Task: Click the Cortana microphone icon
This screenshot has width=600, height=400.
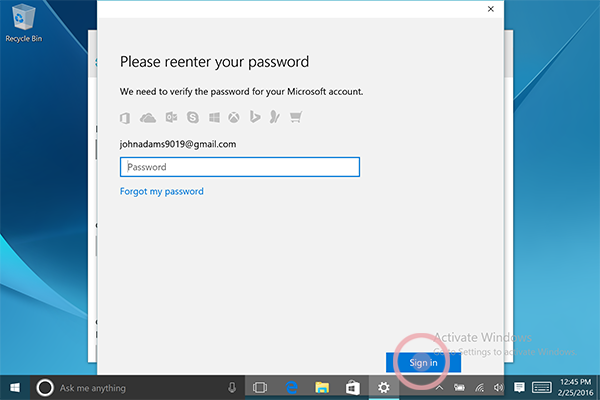Action: 232,388
